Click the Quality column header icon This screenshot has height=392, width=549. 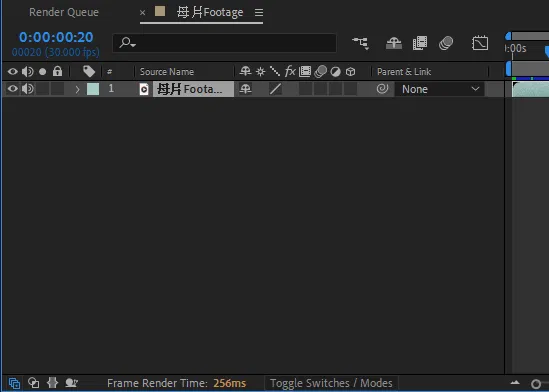pyautogui.click(x=275, y=71)
